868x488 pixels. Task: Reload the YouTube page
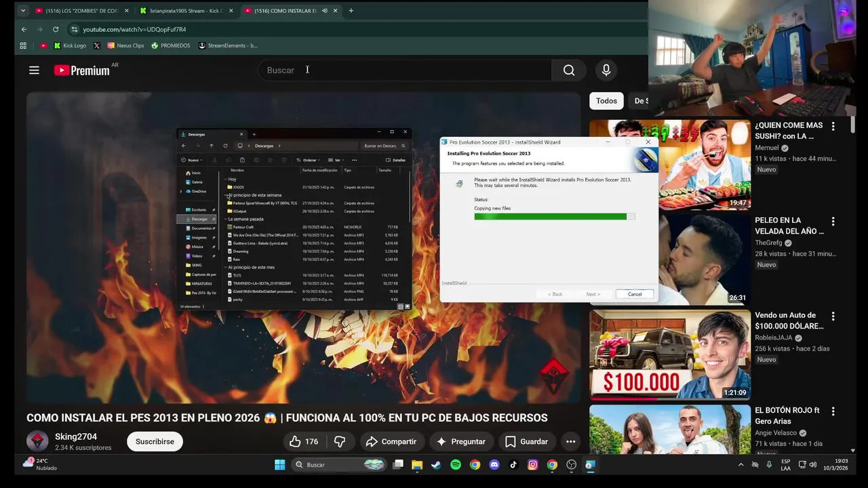(56, 29)
